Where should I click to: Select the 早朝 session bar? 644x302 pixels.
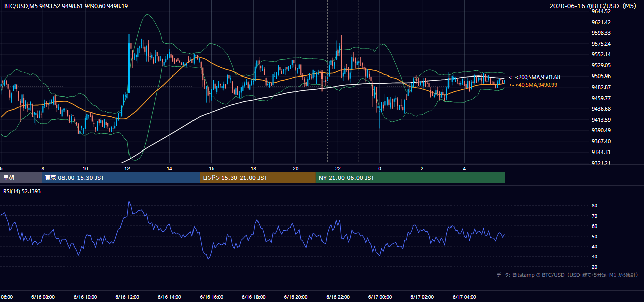click(x=21, y=178)
